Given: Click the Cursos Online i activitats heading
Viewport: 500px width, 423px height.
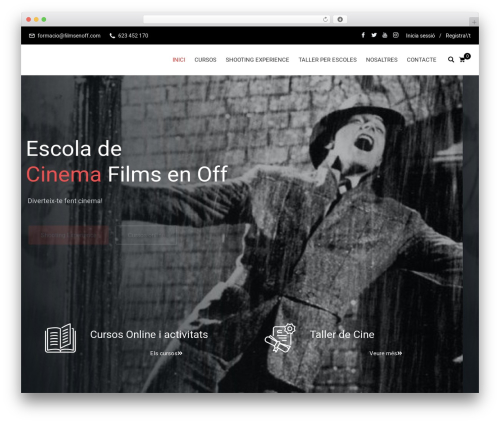Looking at the screenshot, I should point(149,334).
